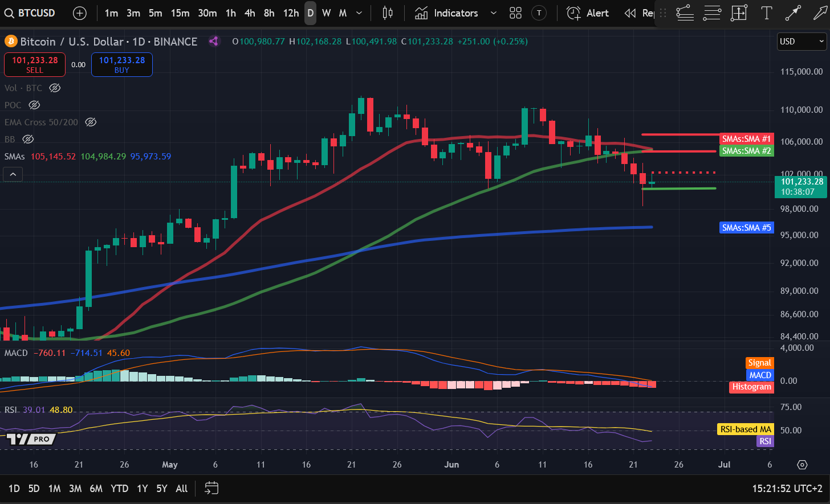The image size is (830, 504).
Task: Select the Text drawing tool
Action: 766,13
